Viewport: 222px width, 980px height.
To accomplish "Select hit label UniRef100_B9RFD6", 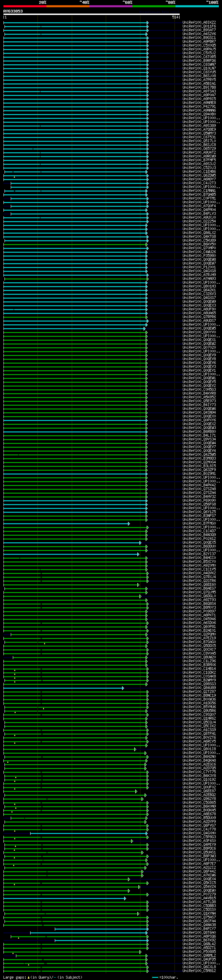I will coord(199,60).
